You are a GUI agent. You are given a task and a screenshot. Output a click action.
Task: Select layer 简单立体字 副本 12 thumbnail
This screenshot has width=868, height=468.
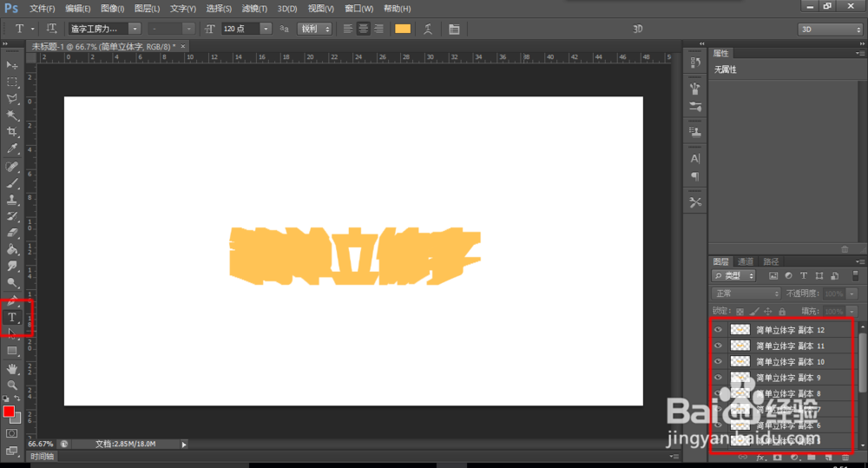tap(740, 330)
